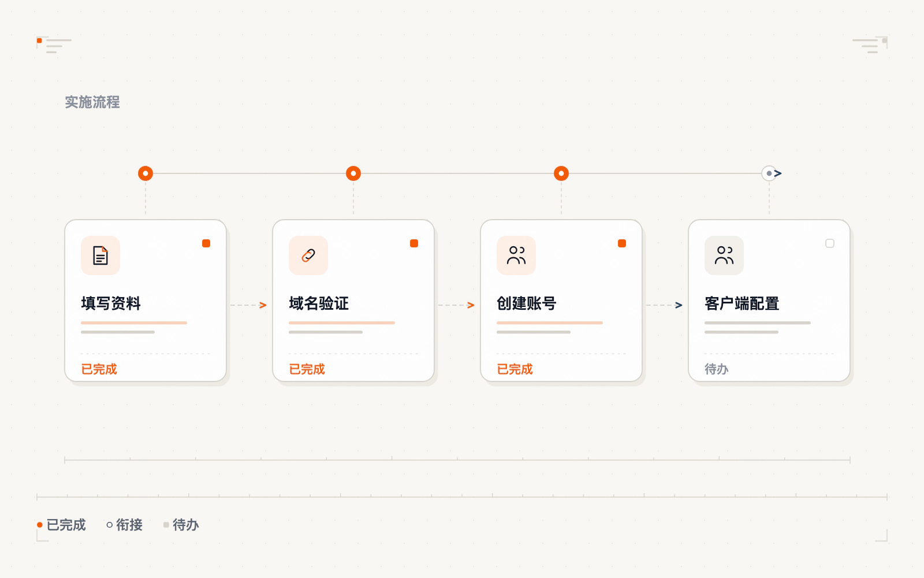Click the document icon on 填写资料 card
The image size is (924, 578).
[100, 255]
